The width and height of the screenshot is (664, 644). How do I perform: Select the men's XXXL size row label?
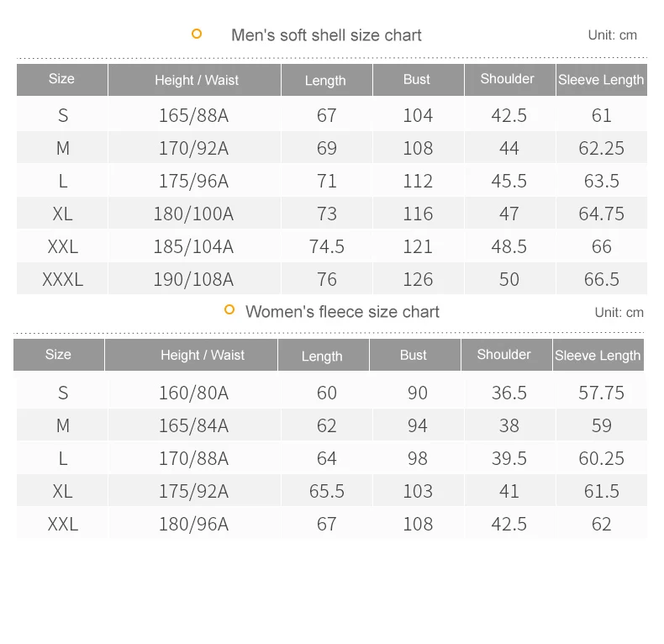pyautogui.click(x=63, y=279)
